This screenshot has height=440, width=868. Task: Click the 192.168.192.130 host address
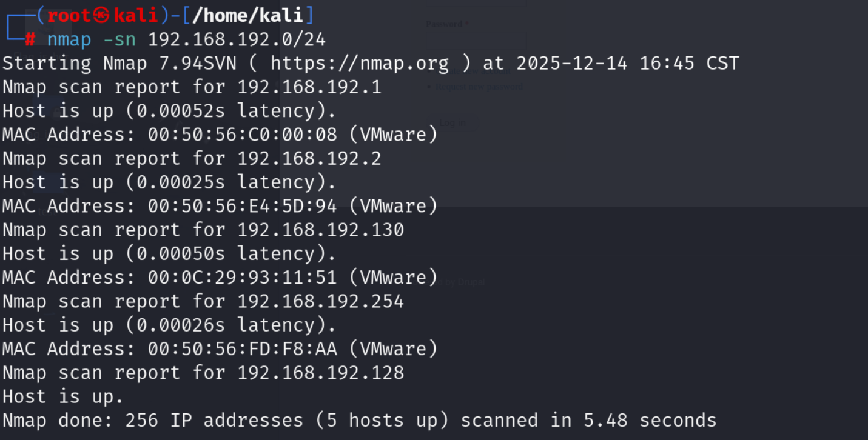320,230
